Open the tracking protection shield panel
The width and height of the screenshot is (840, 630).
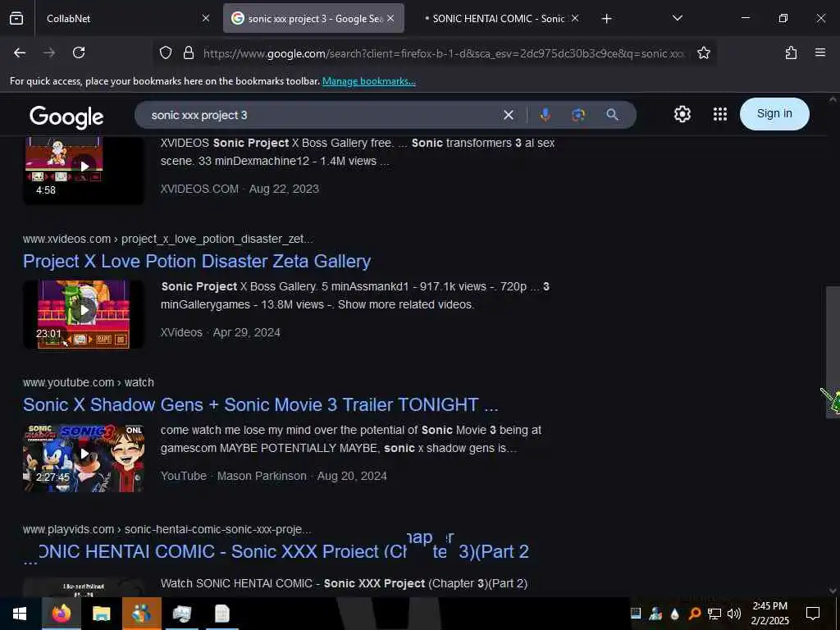[166, 52]
